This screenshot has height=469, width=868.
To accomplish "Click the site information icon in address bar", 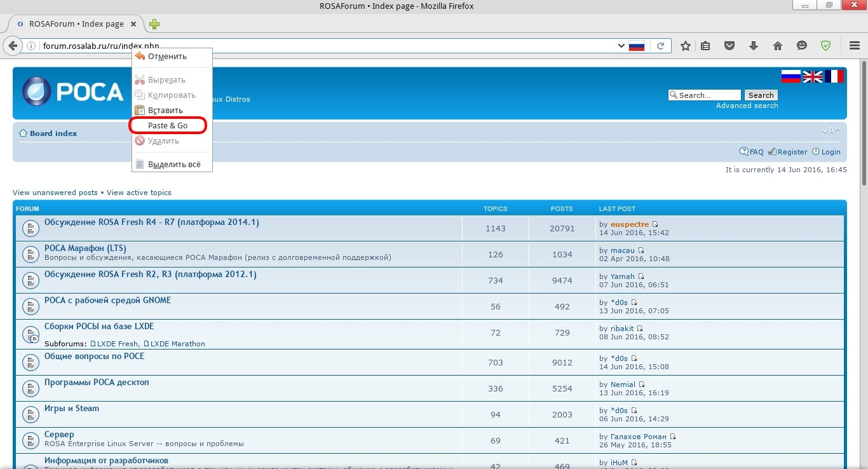I will 31,46.
